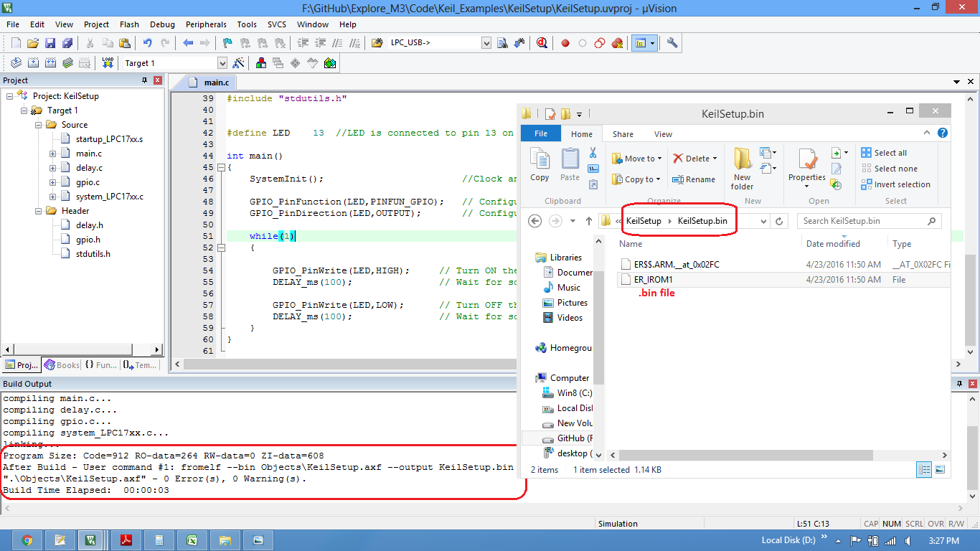
Task: Click the Manage Run-Time Environment diamond icon
Action: (x=295, y=63)
